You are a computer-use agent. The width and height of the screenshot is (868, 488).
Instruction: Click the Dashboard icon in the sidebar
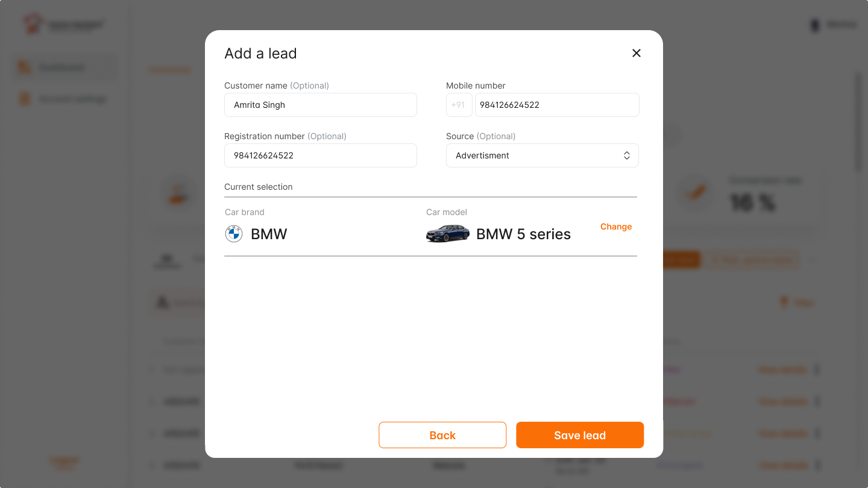click(24, 67)
